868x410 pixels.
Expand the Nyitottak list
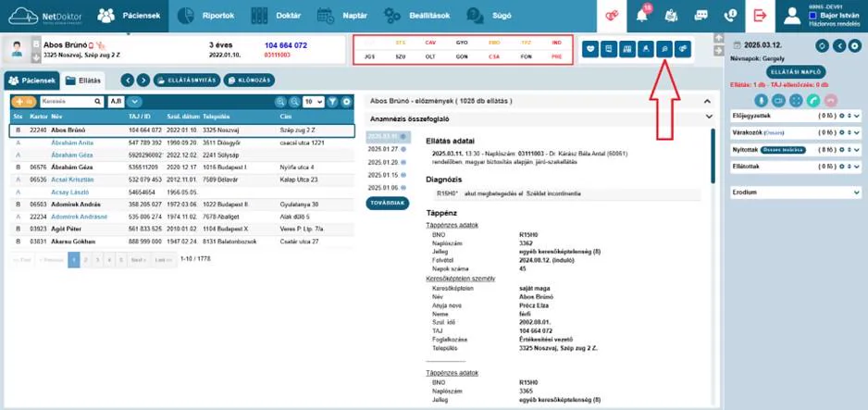[x=857, y=150]
